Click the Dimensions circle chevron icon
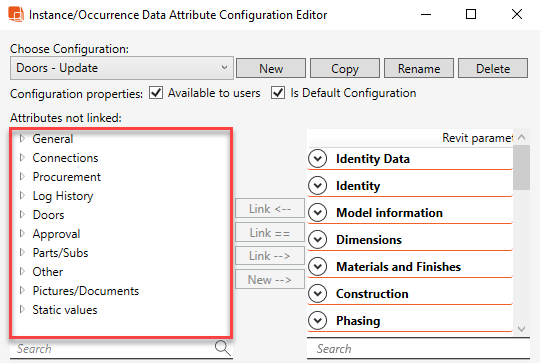The width and height of the screenshot is (540, 363). [x=318, y=240]
